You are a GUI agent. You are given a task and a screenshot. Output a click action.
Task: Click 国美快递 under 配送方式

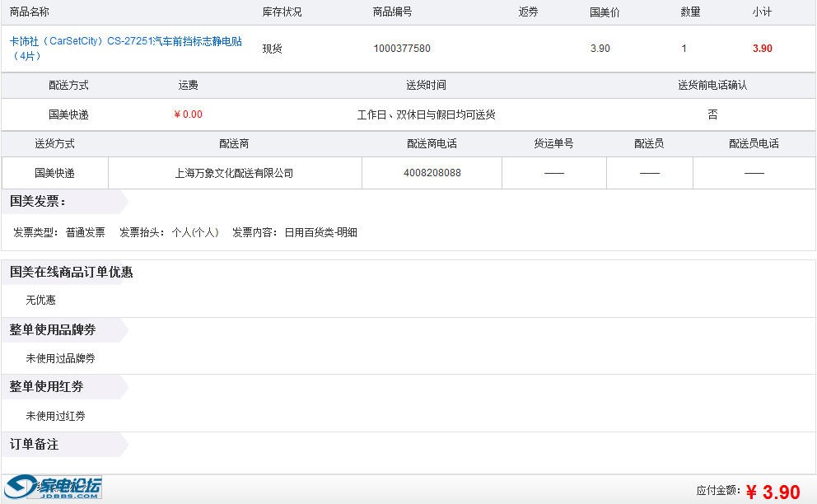(69, 114)
